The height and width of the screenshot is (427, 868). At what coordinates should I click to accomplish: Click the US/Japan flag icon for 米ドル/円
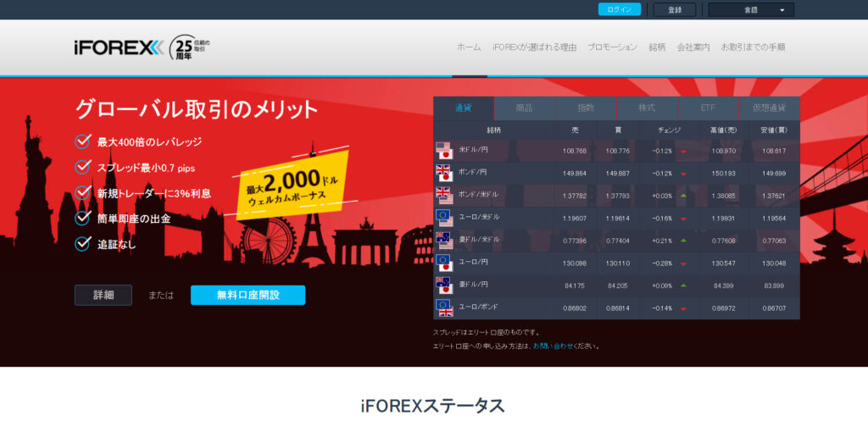(444, 151)
